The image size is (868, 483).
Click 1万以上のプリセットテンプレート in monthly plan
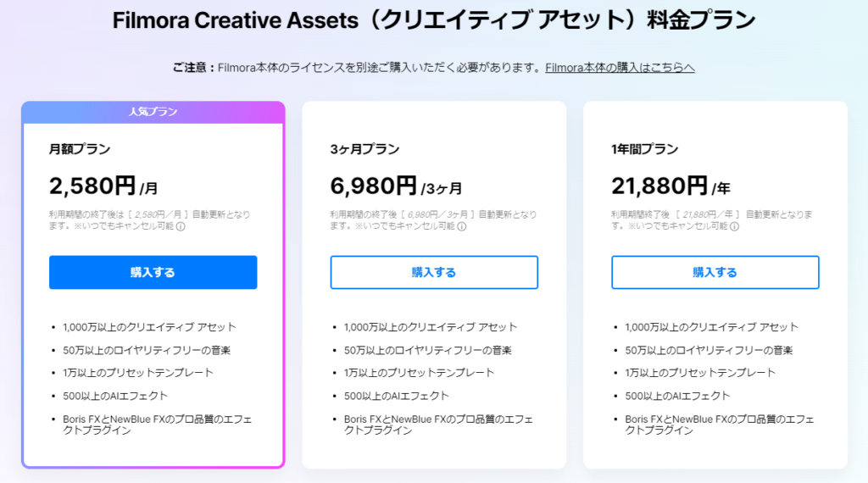coord(138,373)
